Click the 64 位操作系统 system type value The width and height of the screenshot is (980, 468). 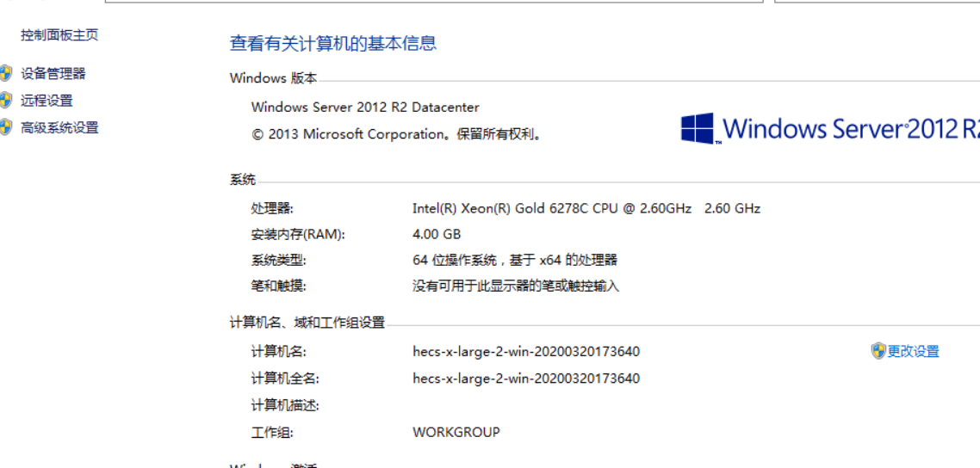point(515,260)
